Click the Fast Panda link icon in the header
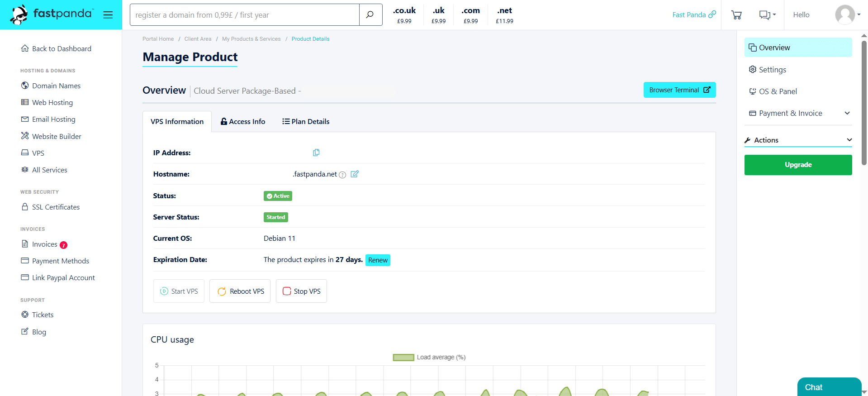Screen dimensions: 868x396 pyautogui.click(x=712, y=14)
